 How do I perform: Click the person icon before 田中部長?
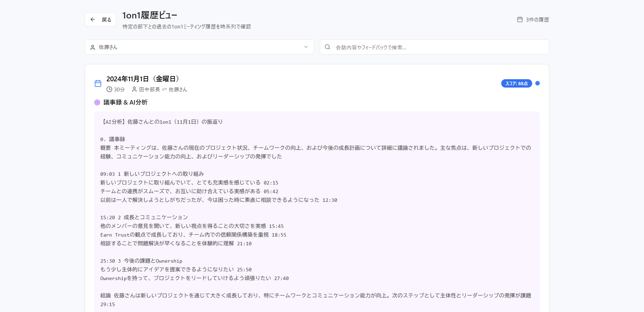pyautogui.click(x=134, y=89)
